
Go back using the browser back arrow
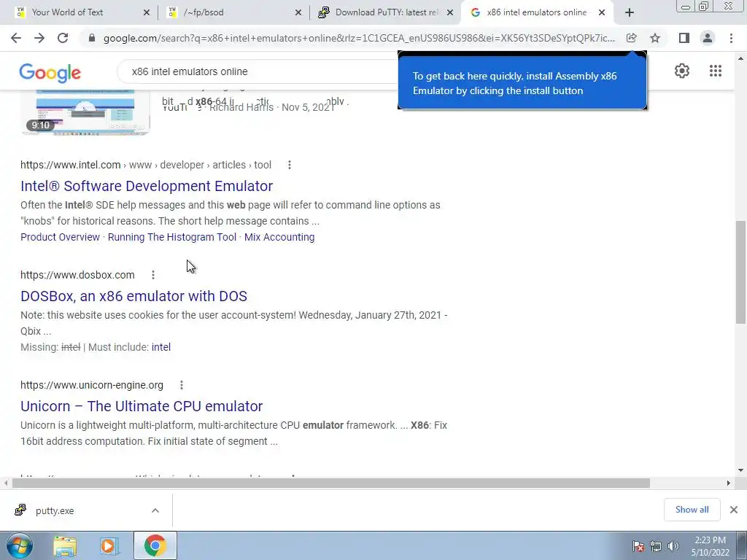pyautogui.click(x=16, y=38)
